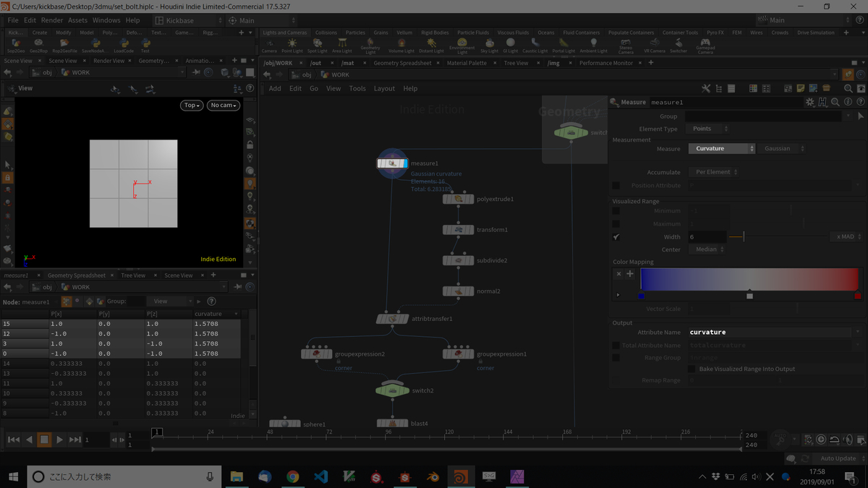Open the Top viewport view dropdown
Screen dimensions: 868x488
point(192,105)
